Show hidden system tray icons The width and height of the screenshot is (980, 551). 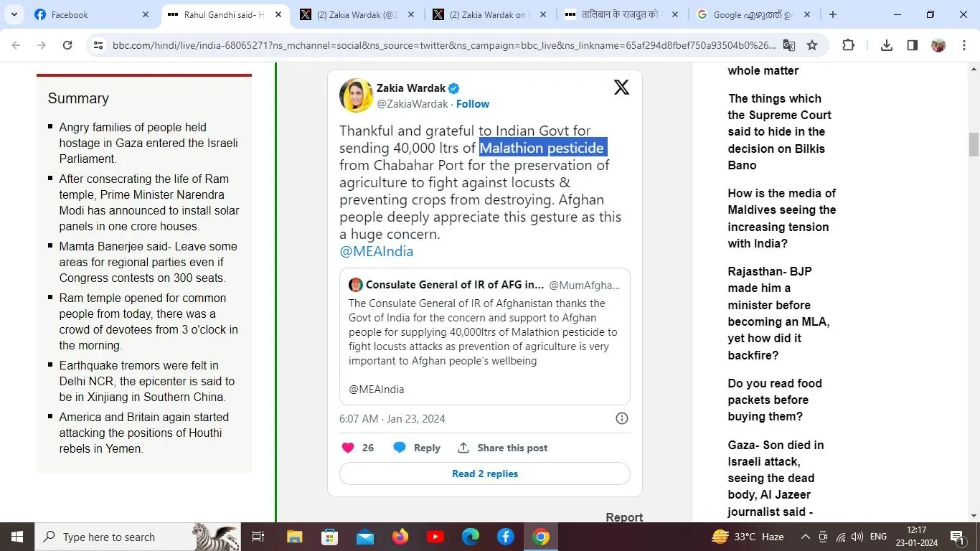[805, 537]
